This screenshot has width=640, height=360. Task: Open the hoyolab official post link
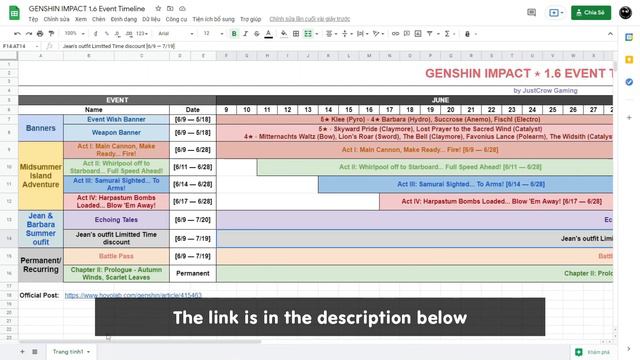[133, 295]
